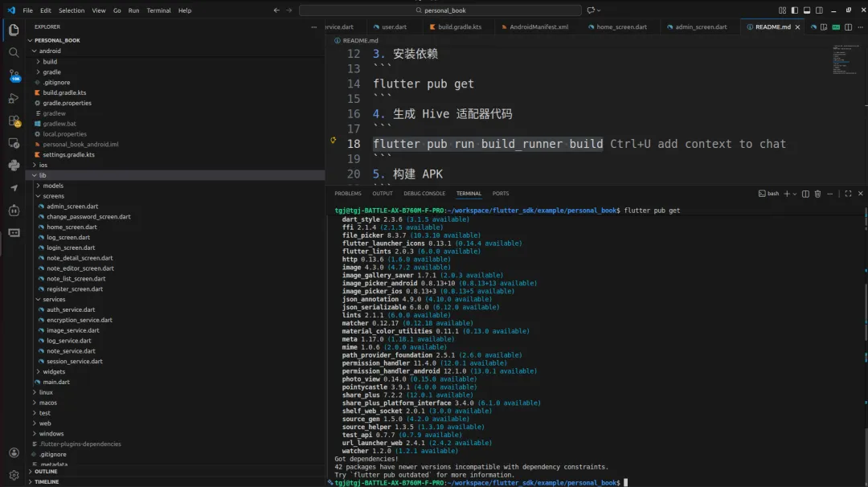
Task: Click Customize Layout icon in title bar
Action: (782, 10)
